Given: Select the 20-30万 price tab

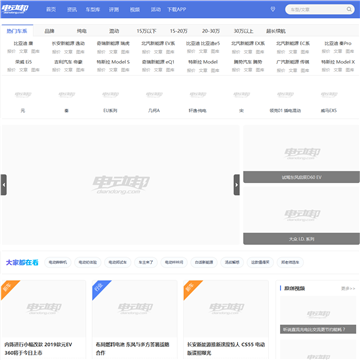Looking at the screenshot, I should coord(211,31).
